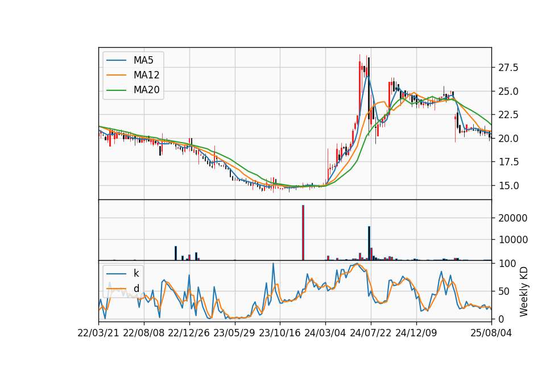Click the 20.0 price axis label

[x=508, y=139]
